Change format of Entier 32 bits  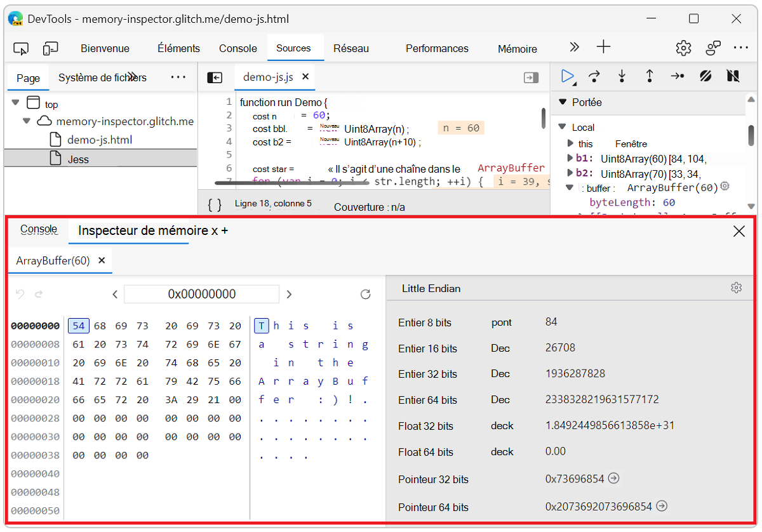tap(500, 374)
